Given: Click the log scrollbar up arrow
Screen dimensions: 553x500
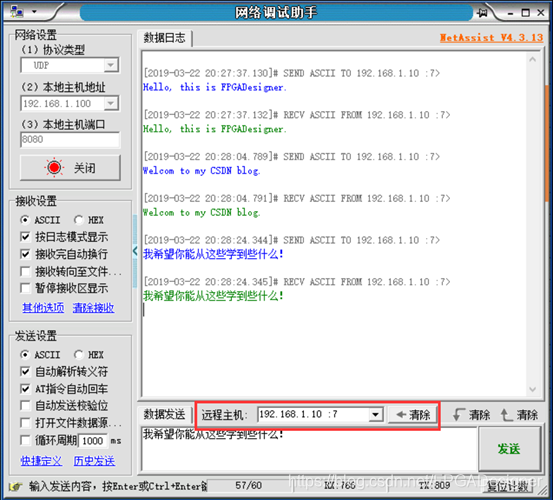Looking at the screenshot, I should [x=533, y=60].
